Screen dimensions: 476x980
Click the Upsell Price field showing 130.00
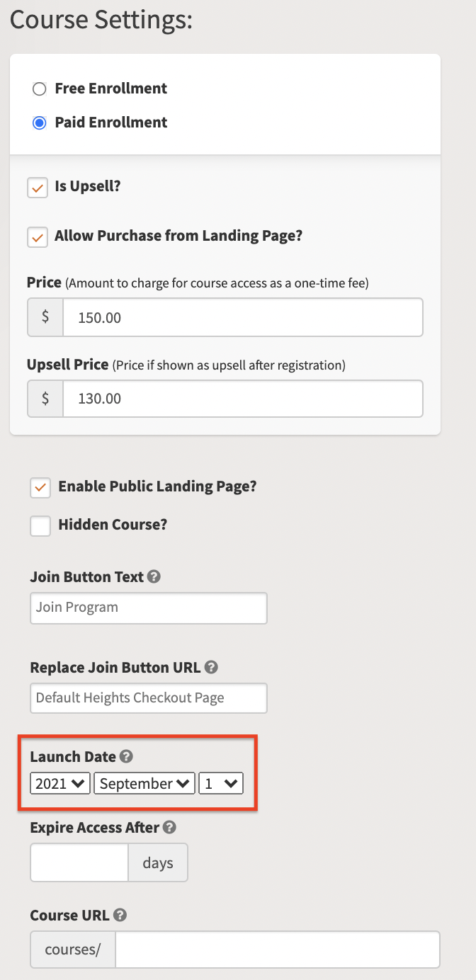243,399
